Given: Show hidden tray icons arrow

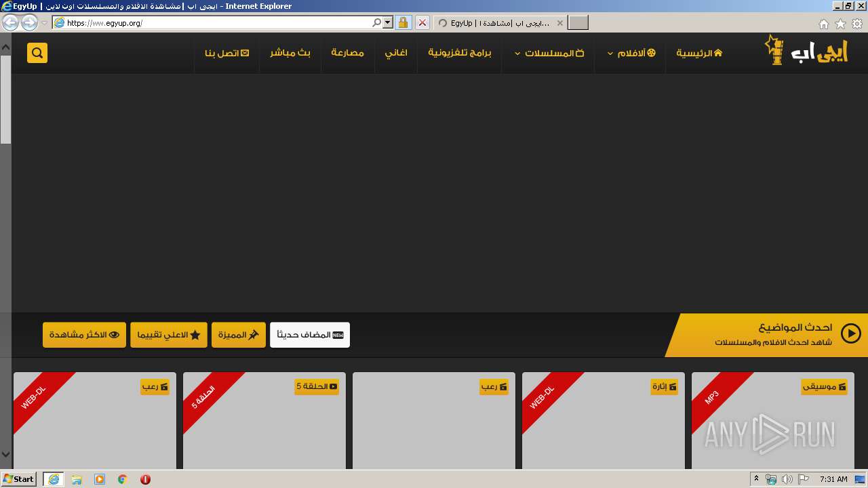Looking at the screenshot, I should (x=756, y=479).
